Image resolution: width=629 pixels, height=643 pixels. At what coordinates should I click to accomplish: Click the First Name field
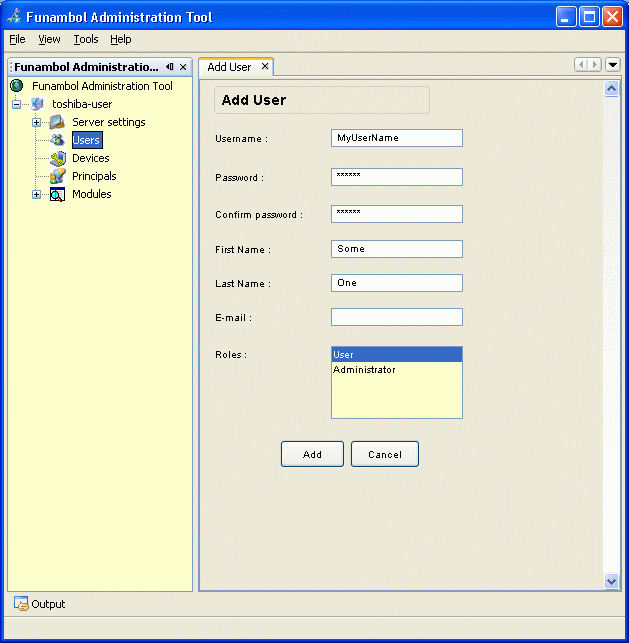[397, 249]
